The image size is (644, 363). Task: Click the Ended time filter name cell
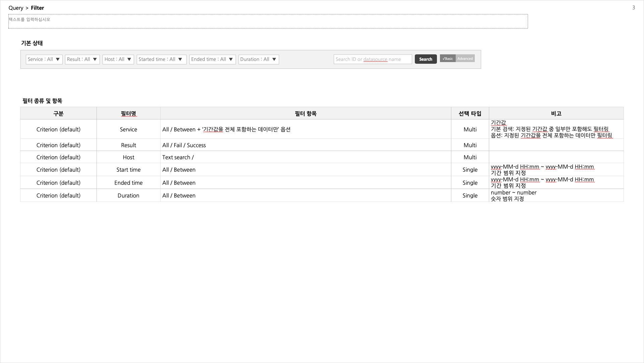point(128,183)
